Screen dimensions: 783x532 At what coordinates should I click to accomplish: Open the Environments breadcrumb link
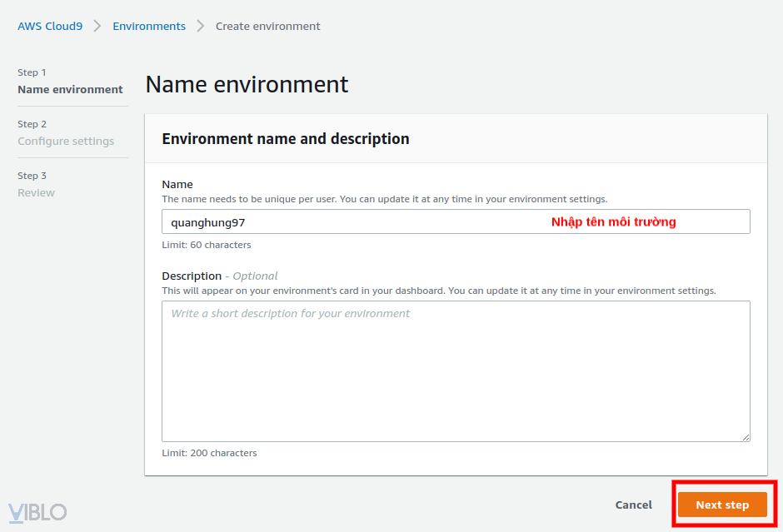[x=149, y=26]
